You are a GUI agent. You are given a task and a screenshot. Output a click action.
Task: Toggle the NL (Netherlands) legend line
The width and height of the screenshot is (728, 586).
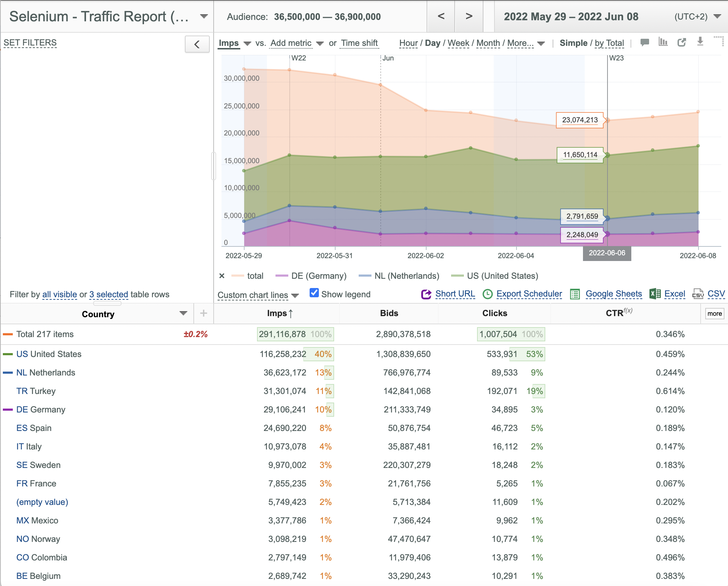click(x=399, y=276)
